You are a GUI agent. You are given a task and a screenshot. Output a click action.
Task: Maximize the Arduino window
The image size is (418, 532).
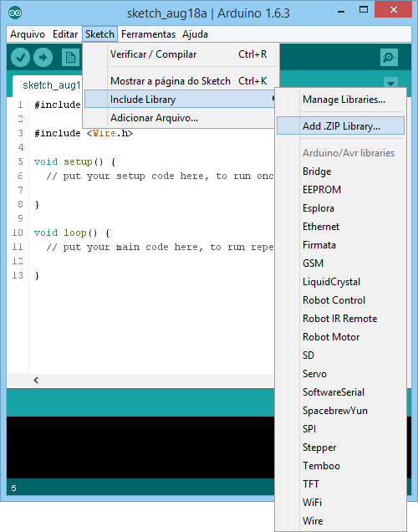364,10
